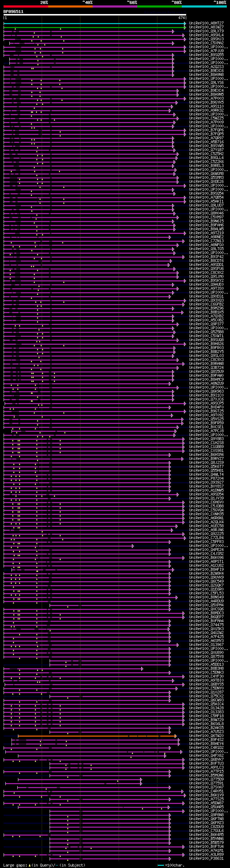Open hit UniRef100_Q1JV39

206,498
